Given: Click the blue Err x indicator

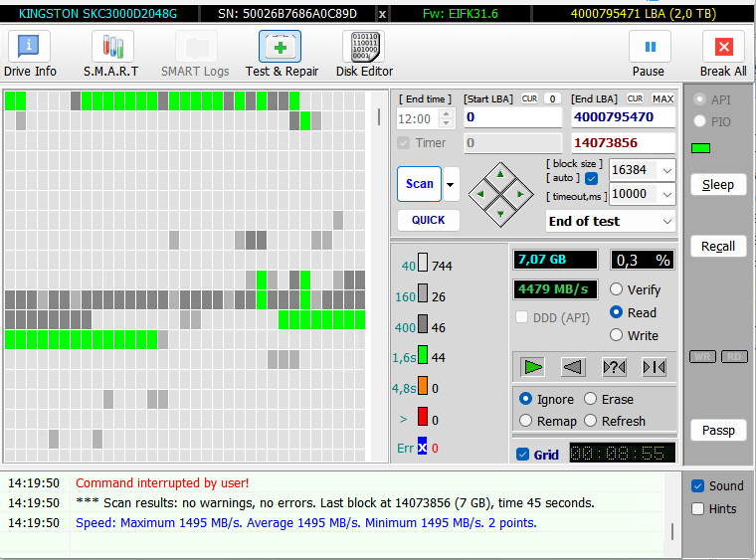Looking at the screenshot, I should pyautogui.click(x=423, y=448).
